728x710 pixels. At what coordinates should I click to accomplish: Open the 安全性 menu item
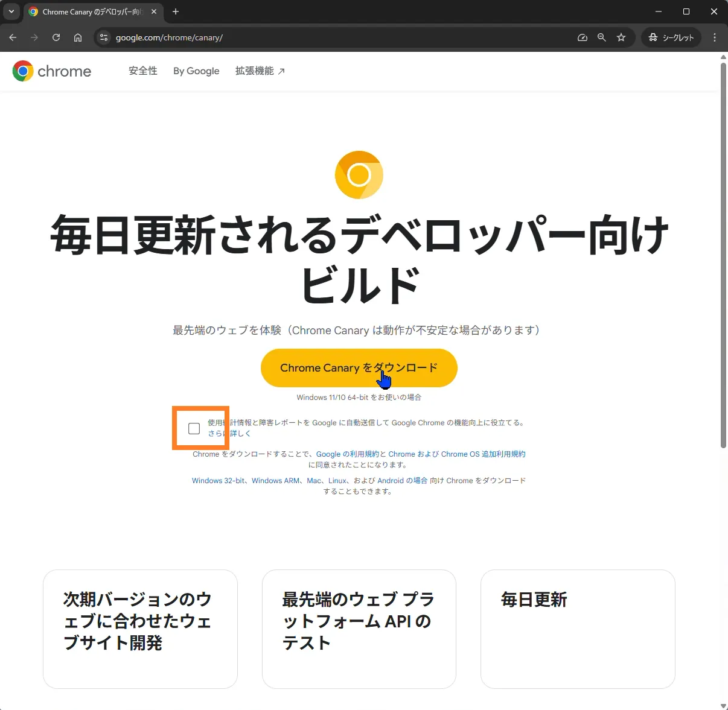tap(143, 71)
